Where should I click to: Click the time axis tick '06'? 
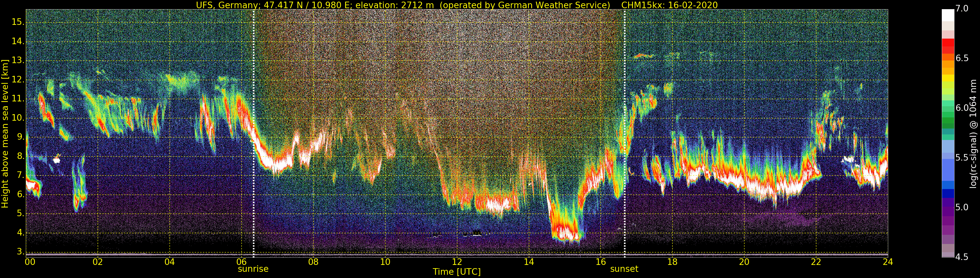pos(242,262)
